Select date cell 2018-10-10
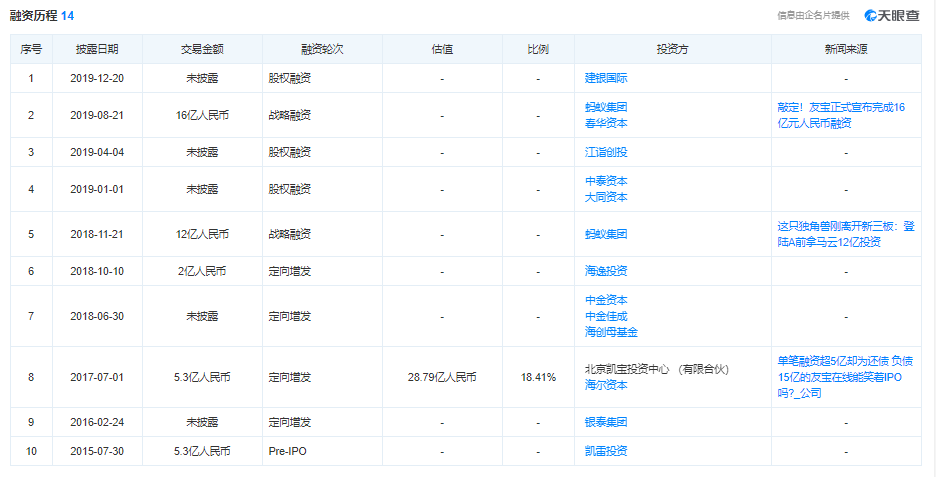The height and width of the screenshot is (477, 936). tap(97, 271)
